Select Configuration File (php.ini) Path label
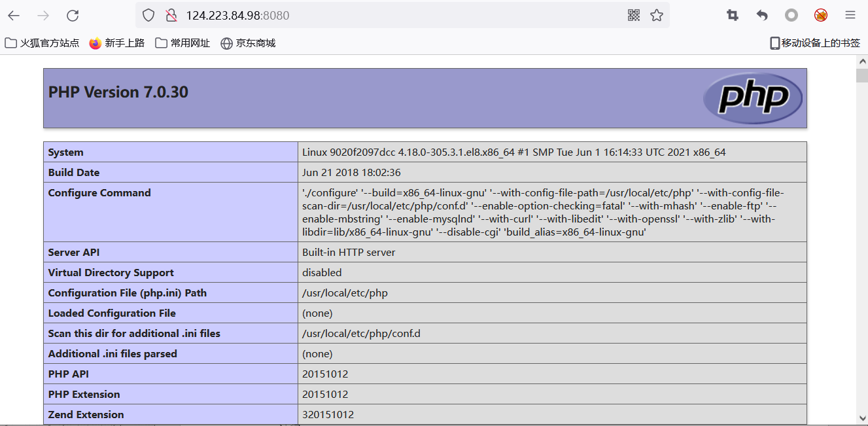Viewport: 868px width, 426px height. coord(128,293)
